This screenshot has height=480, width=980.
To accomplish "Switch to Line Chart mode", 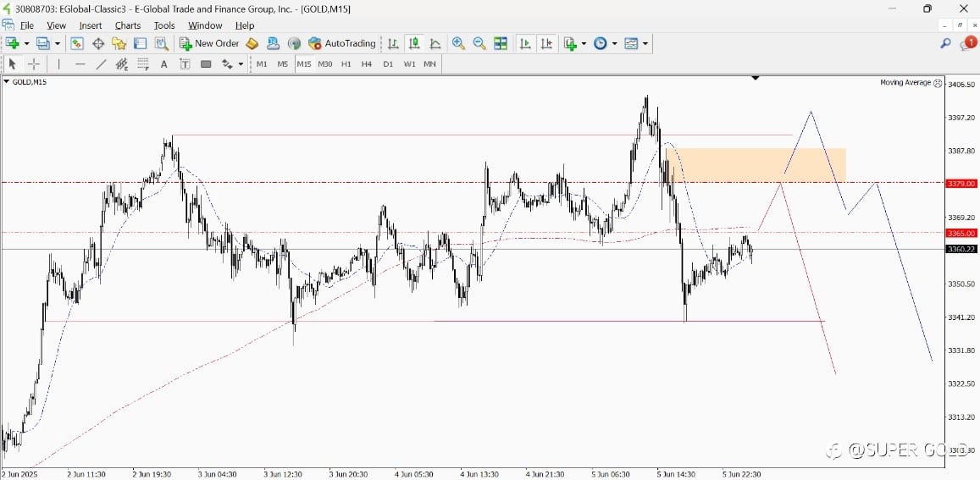I will 435,43.
